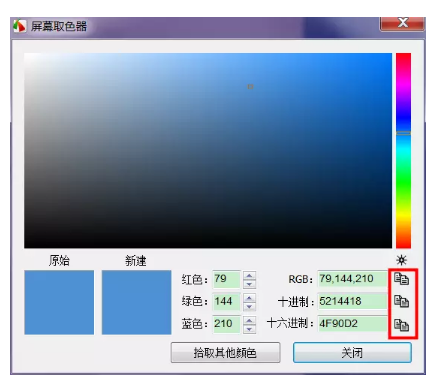Click the app icon in title bar
Viewport: 442px width, 385px height.
point(19,26)
